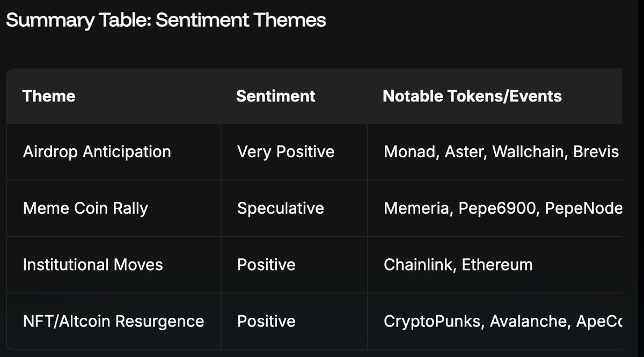Viewport: 644px width, 357px height.
Task: Select the Notable Tokens/Events column header
Action: coord(472,96)
